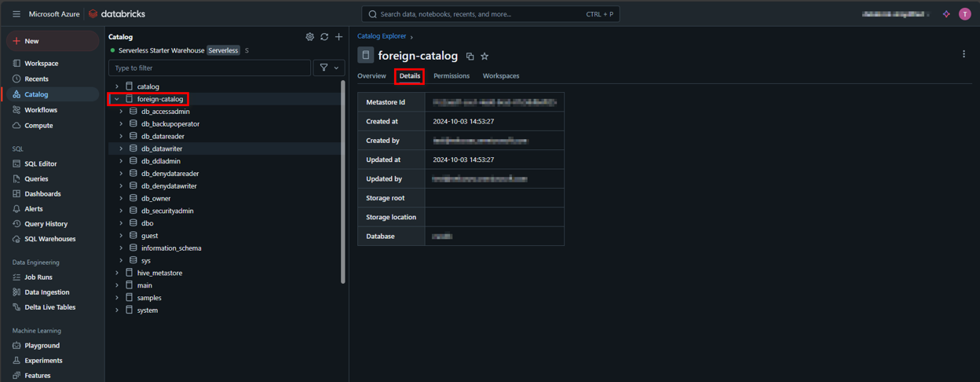The width and height of the screenshot is (980, 382).
Task: Click the Catalog Explorer breadcrumb link
Action: coord(382,36)
